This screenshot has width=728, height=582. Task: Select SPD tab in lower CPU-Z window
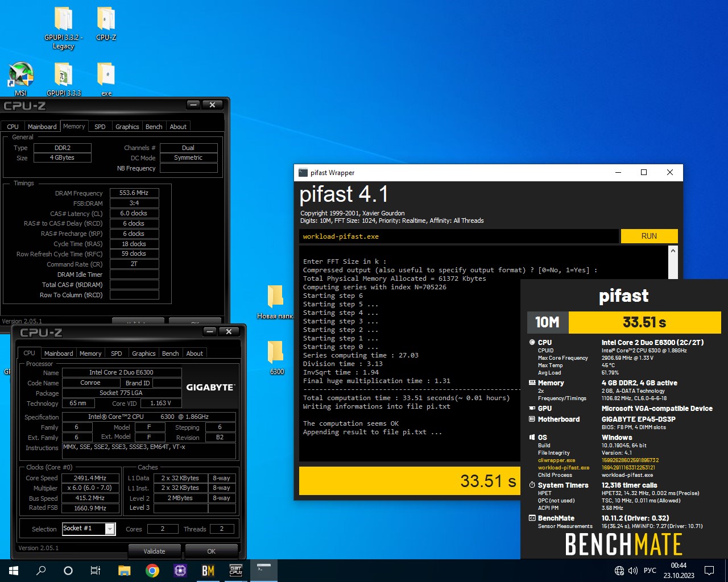(117, 354)
